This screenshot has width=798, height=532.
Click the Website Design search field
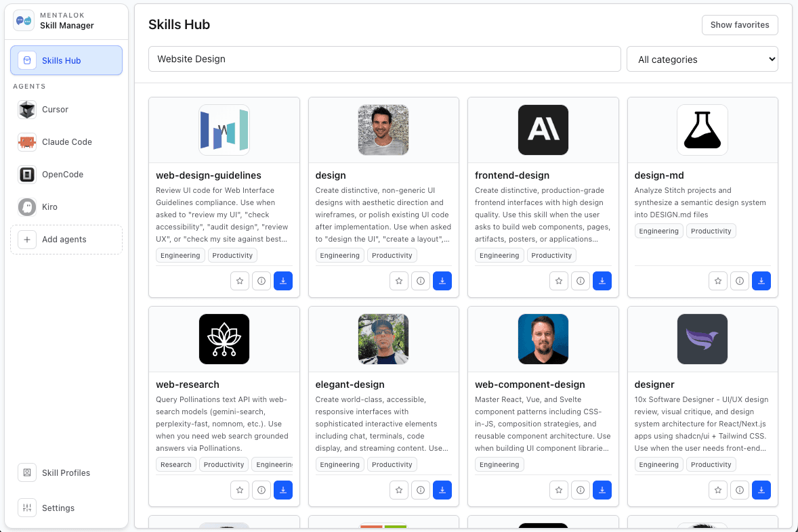[384, 59]
